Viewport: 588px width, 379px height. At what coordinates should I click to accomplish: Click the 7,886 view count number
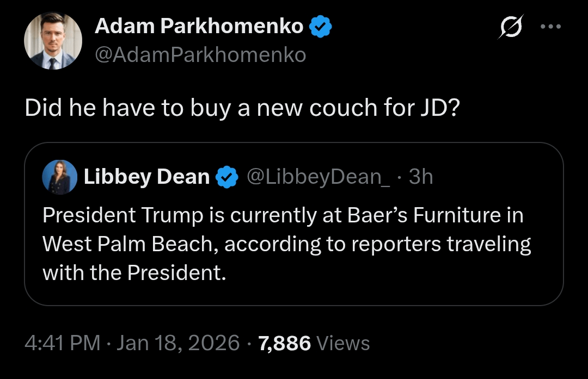285,343
